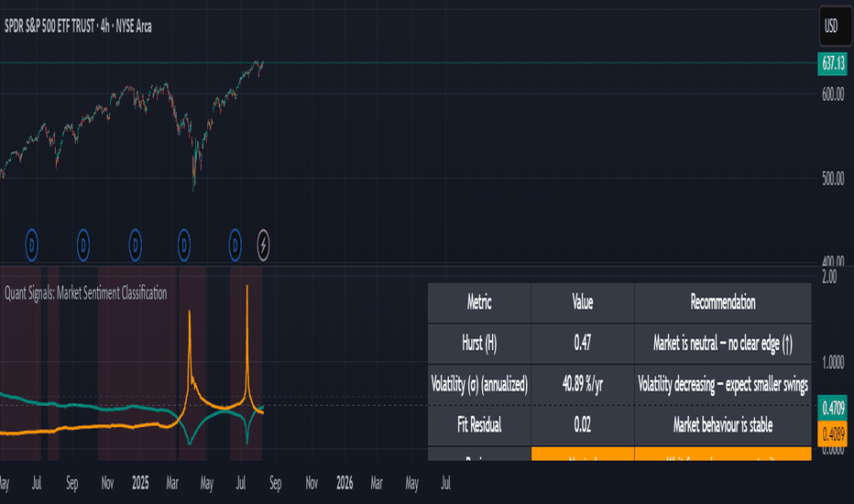The height and width of the screenshot is (504, 854).
Task: Click the dividend marker near 2025
Action: point(135,246)
